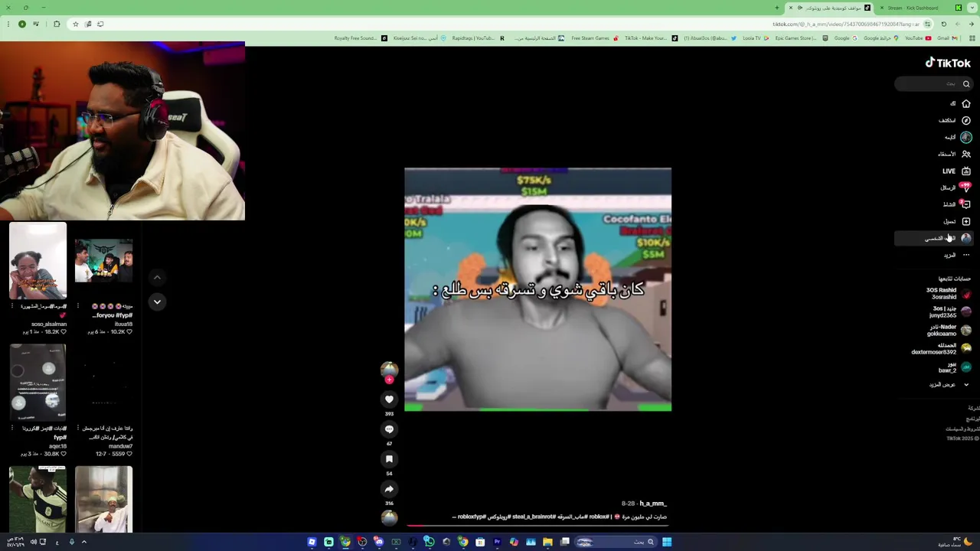Open the video comments bubble icon
This screenshot has height=551, width=980.
click(x=389, y=429)
